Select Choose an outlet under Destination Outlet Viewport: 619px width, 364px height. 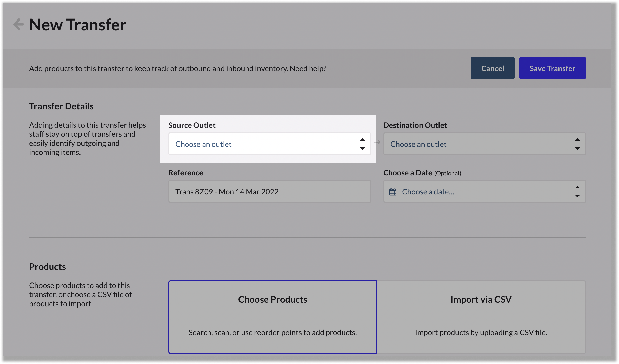coord(418,144)
